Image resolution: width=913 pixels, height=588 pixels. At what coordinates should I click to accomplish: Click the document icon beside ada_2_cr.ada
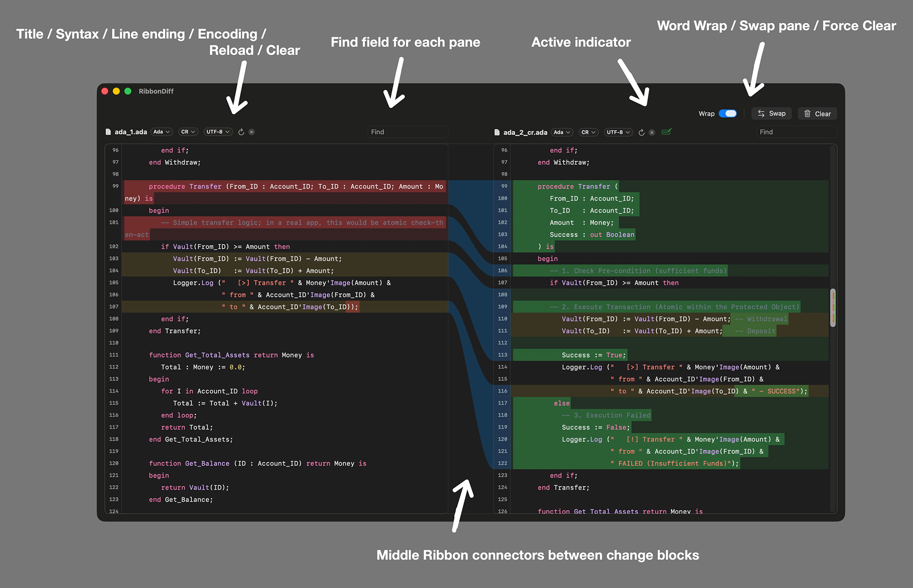tap(497, 132)
